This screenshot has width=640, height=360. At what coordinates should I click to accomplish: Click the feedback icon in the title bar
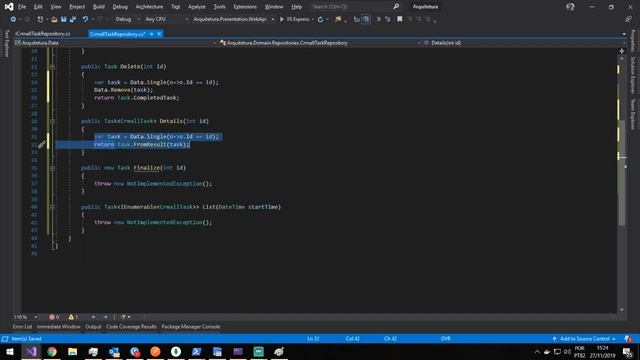[570, 7]
